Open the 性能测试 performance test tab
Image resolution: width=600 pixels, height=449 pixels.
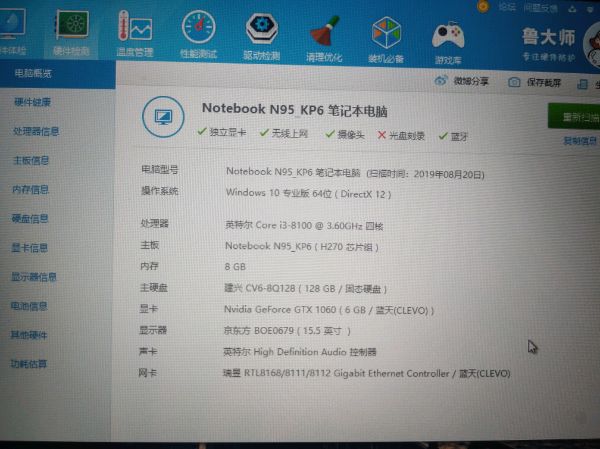(199, 35)
